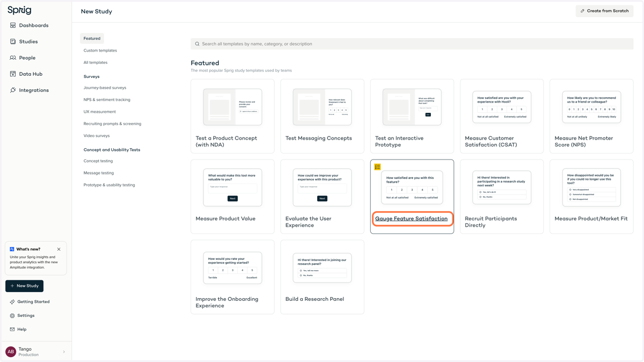
Task: Open Journey-based surveys category
Action: [105, 88]
